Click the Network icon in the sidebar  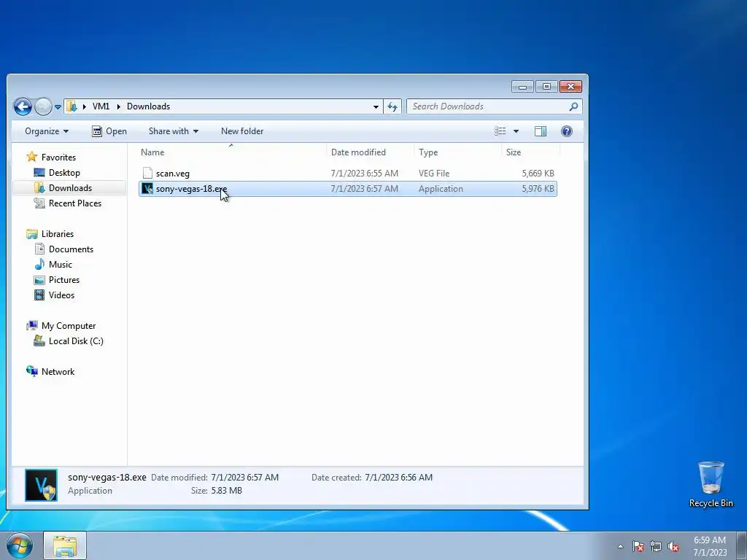(x=32, y=371)
